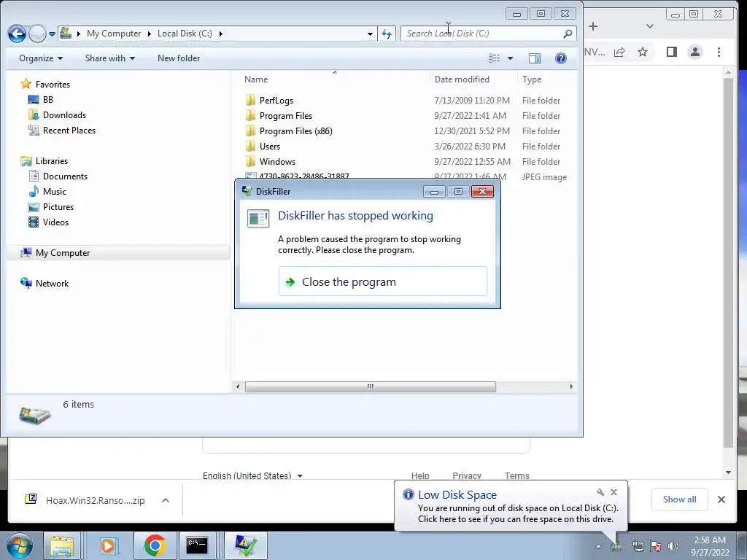Close the Chrome downloads bar
Screen dimensions: 747x560
pyautogui.click(x=721, y=499)
